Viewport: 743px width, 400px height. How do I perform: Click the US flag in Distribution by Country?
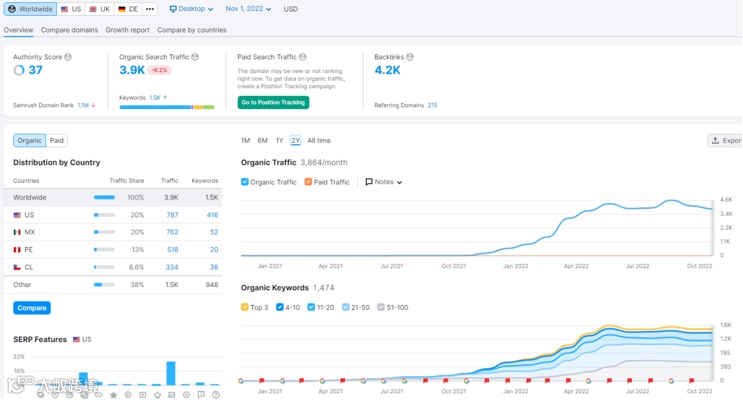pyautogui.click(x=17, y=215)
